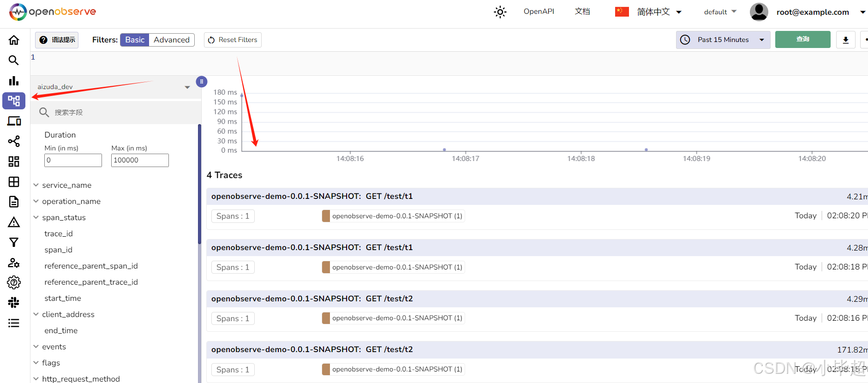Click Spans : 1 badge of 02:08:18 trace

click(233, 267)
